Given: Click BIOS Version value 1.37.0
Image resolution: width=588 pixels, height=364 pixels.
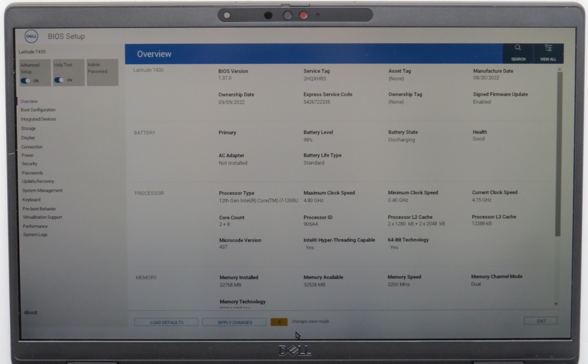Looking at the screenshot, I should click(225, 78).
